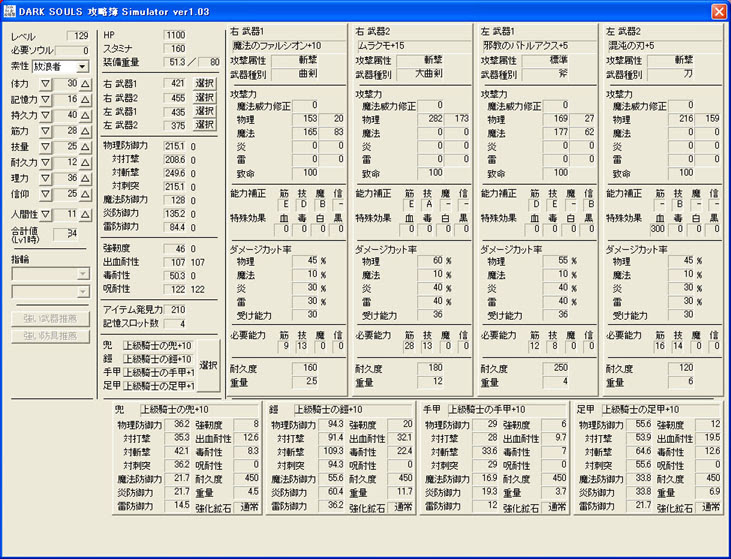Click 選択 button for 右 武器2
Image resolution: width=731 pixels, height=559 pixels.
click(x=205, y=97)
